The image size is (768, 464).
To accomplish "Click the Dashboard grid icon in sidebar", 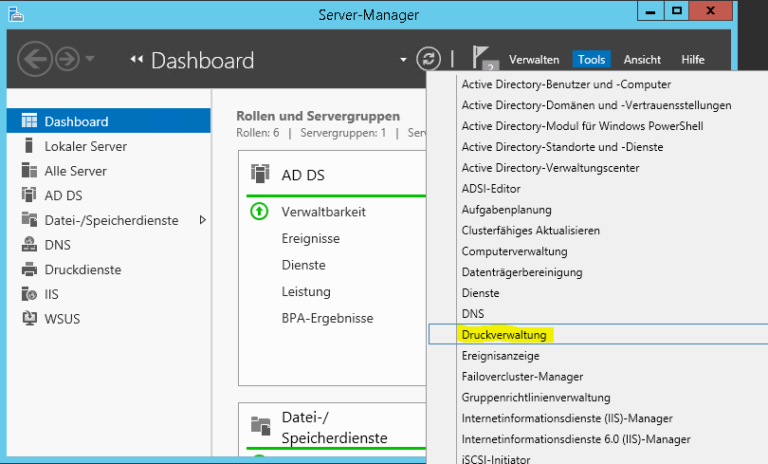I will pos(29,121).
